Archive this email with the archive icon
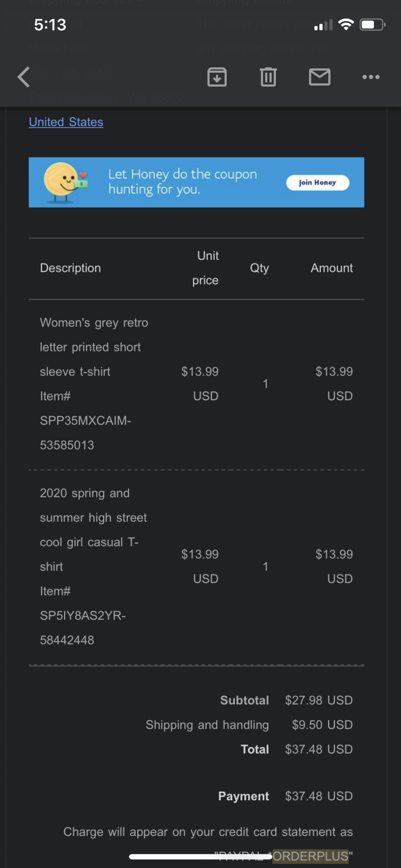Viewport: 401px width, 868px height. pos(217,77)
